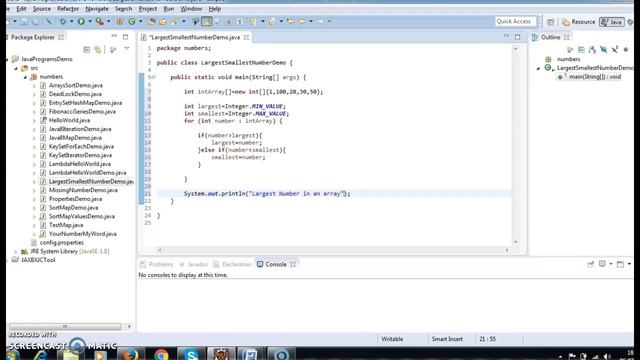640x360 pixels.
Task: Open Skype from the taskbar
Action: pyautogui.click(x=191, y=354)
